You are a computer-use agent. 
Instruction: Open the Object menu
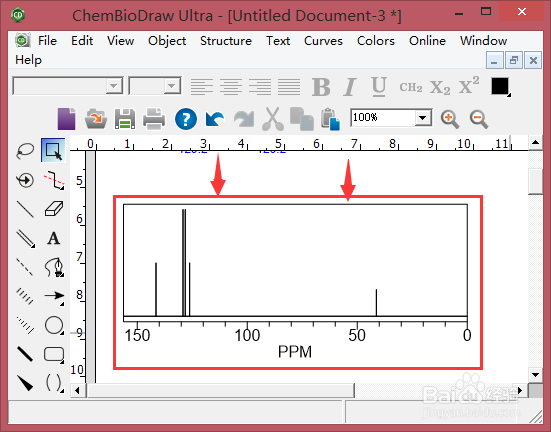coord(167,41)
